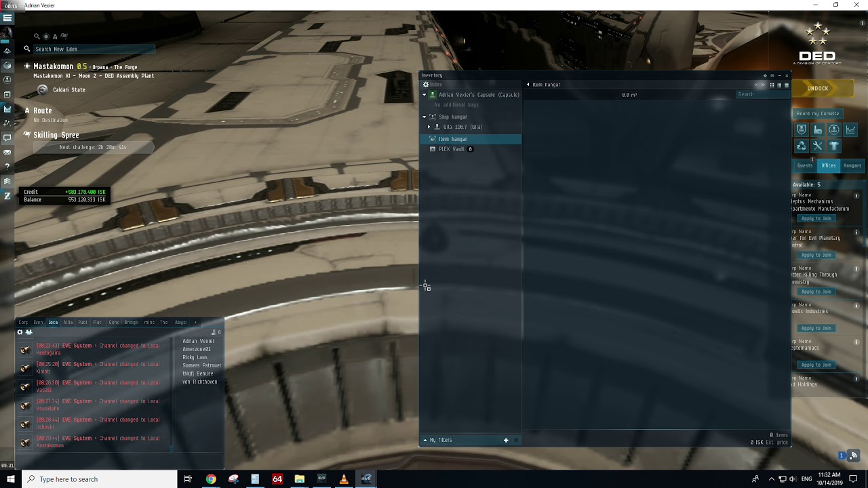Switch to the Offices tab
The height and width of the screenshot is (488, 868).
[x=828, y=165]
